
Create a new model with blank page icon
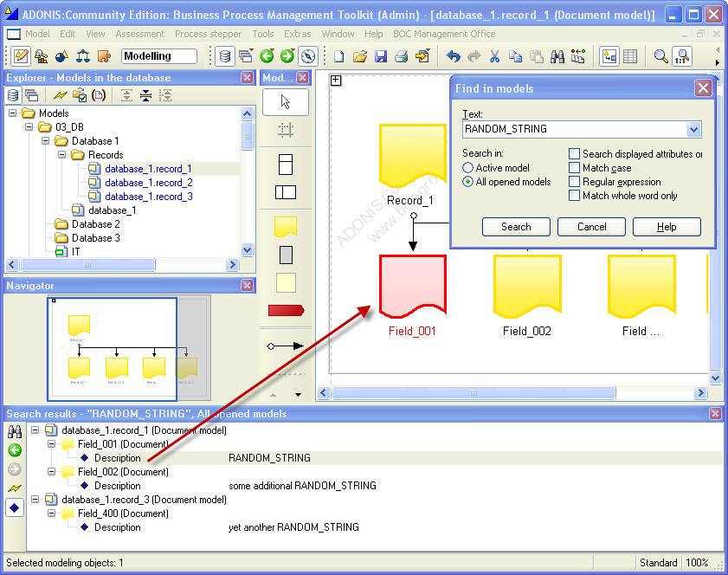(x=339, y=56)
